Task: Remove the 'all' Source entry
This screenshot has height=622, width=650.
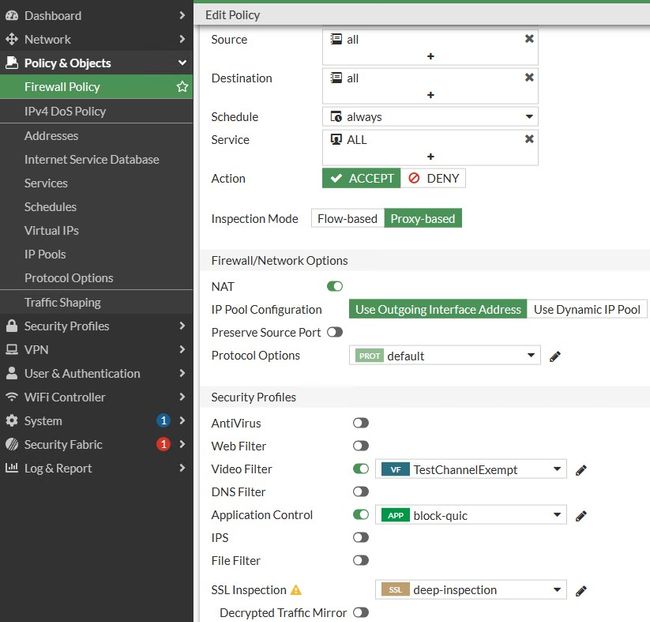Action: click(x=529, y=39)
